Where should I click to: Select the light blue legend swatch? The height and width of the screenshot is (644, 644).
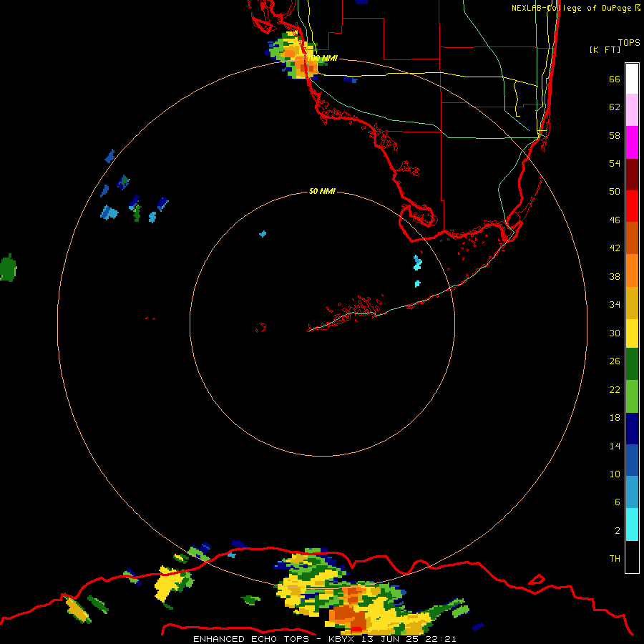coord(632,492)
